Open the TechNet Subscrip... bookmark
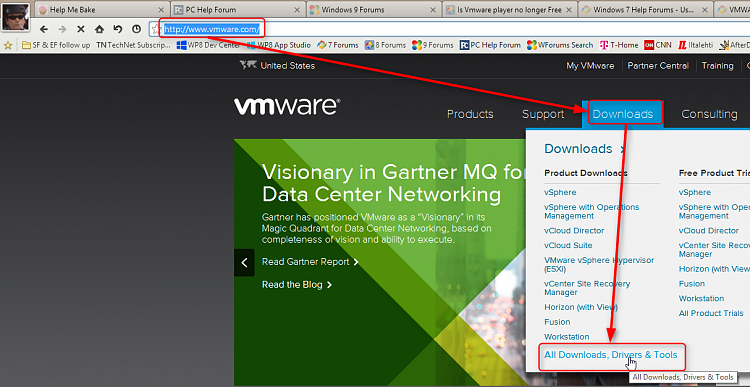The width and height of the screenshot is (750, 387). pos(133,45)
